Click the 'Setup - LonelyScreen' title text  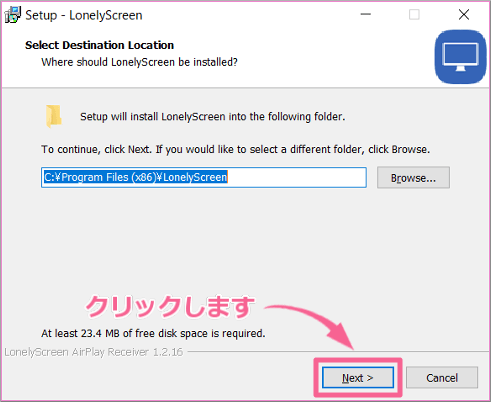[x=84, y=15]
